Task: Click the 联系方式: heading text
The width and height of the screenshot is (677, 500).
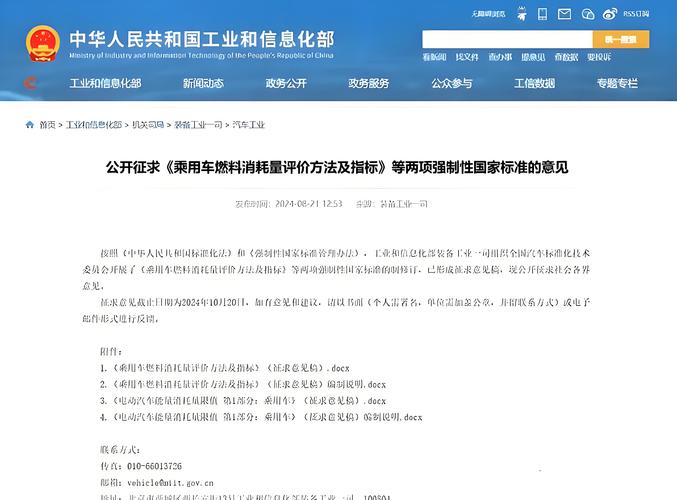Action: point(120,450)
